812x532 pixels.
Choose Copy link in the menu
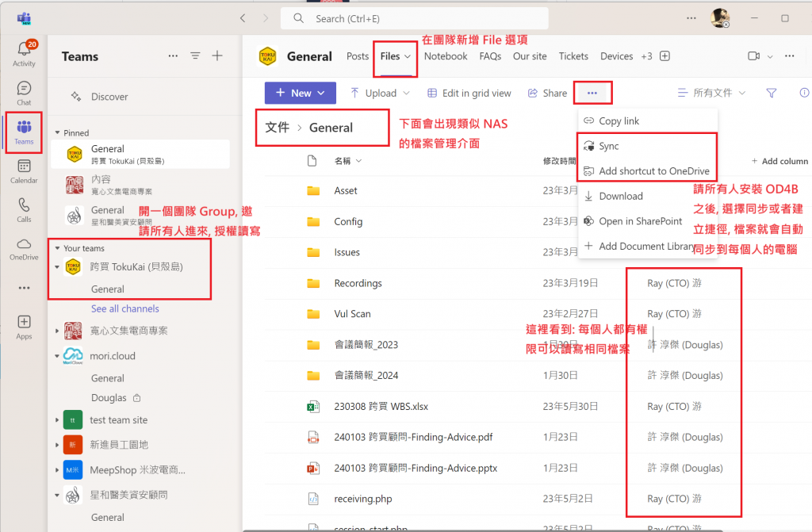tap(648, 121)
